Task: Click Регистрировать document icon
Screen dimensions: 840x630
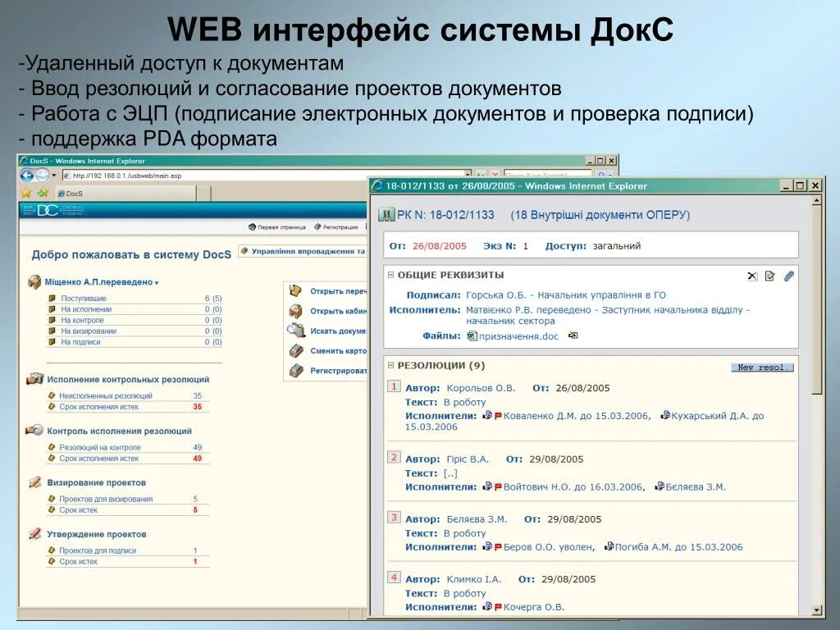Action: coord(296,370)
